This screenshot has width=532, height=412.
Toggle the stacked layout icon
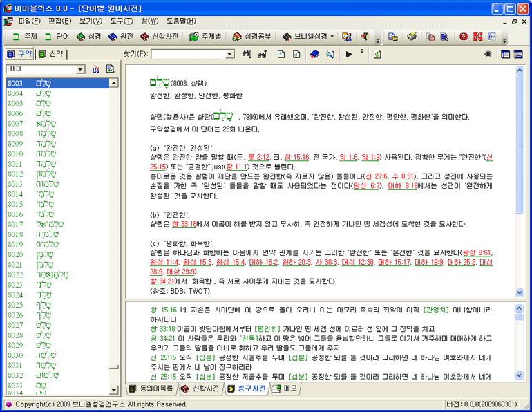pyautogui.click(x=518, y=54)
